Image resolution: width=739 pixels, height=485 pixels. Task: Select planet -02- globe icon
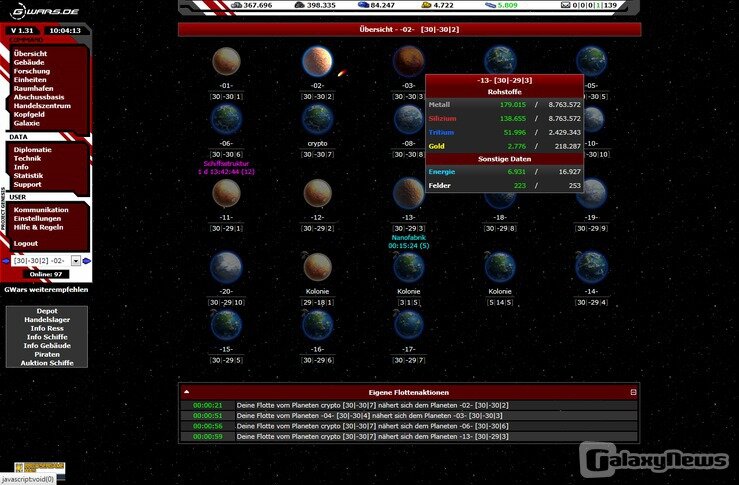[317, 61]
